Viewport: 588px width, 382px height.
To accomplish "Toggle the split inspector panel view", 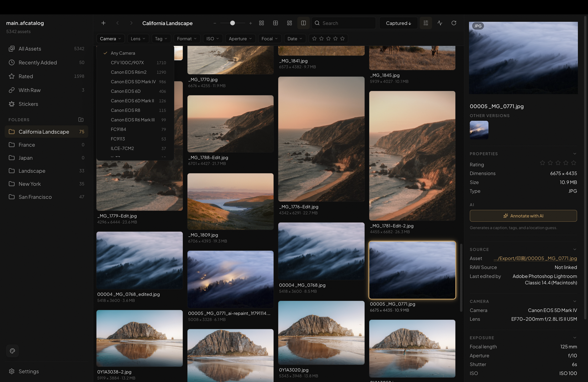I will 303,23.
